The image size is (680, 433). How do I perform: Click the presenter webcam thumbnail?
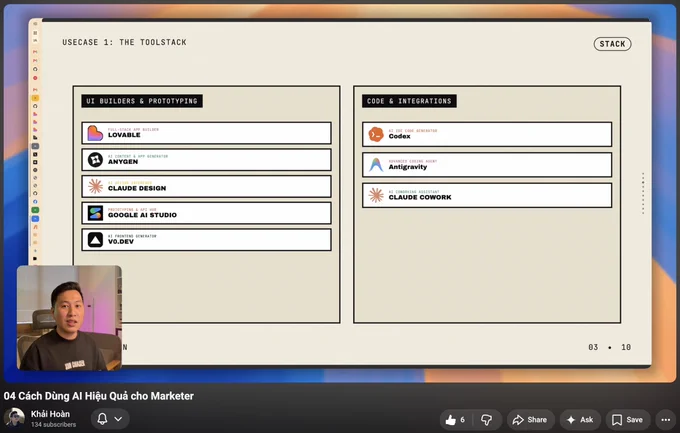click(69, 318)
